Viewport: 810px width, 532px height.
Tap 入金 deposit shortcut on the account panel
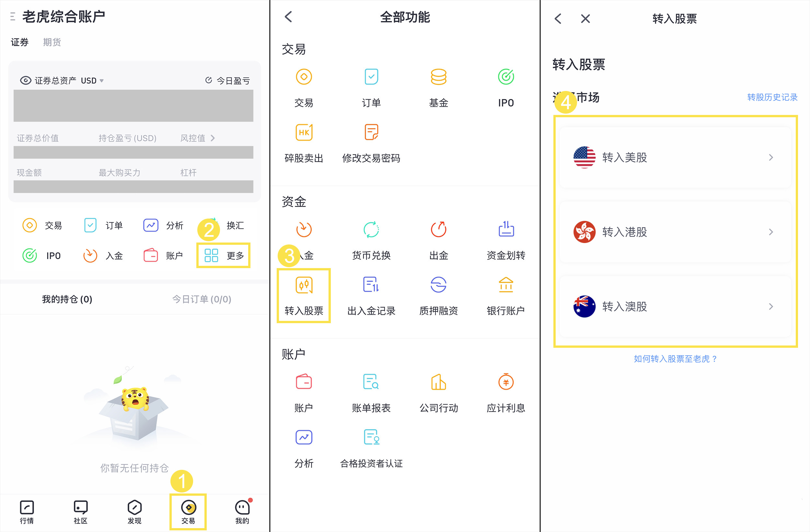(x=103, y=255)
